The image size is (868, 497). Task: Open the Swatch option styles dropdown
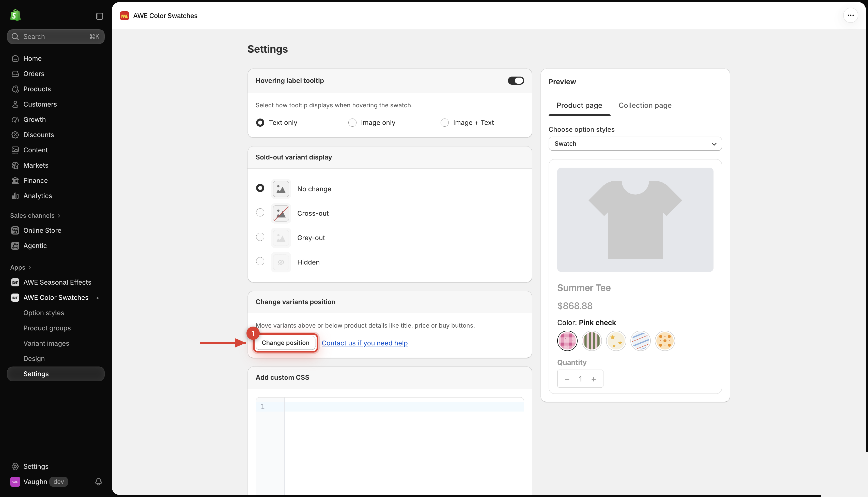click(635, 144)
